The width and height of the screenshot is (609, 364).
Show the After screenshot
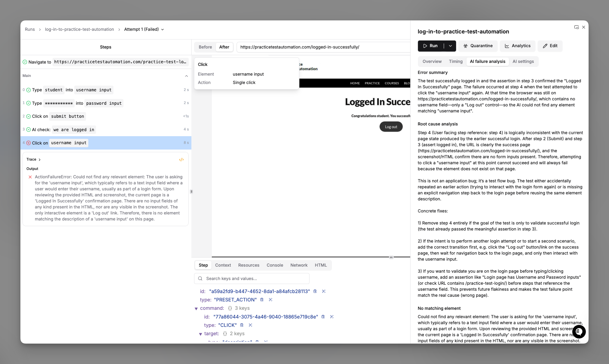(224, 47)
